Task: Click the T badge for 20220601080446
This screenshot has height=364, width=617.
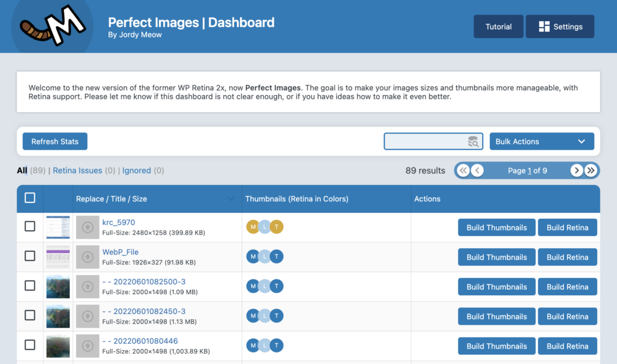Action: pos(277,345)
